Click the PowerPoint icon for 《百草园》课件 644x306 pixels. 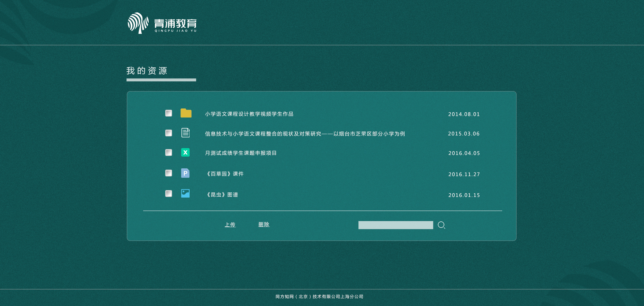185,173
